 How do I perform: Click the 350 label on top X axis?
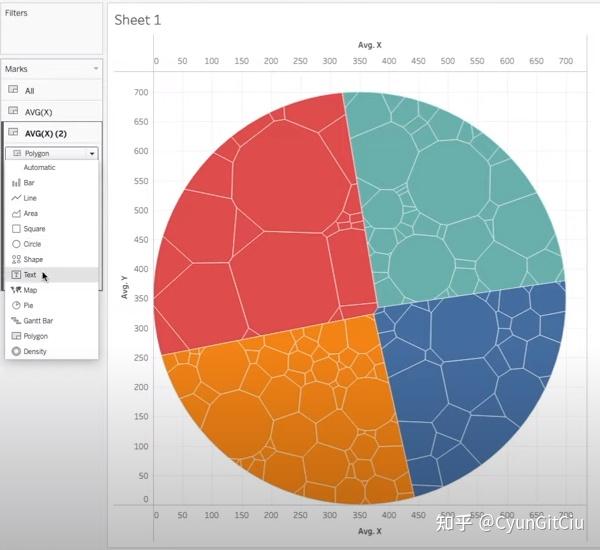360,61
